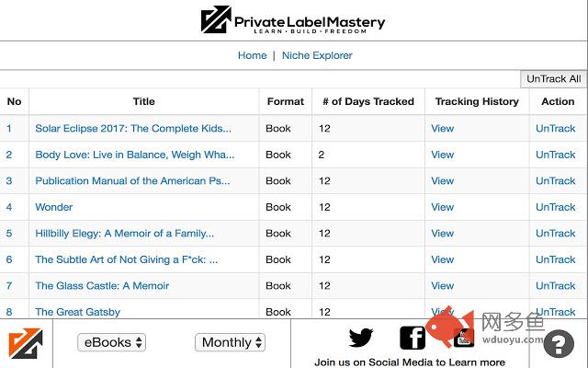
Task: Open Hillbilly Elegy title link
Action: click(x=125, y=234)
